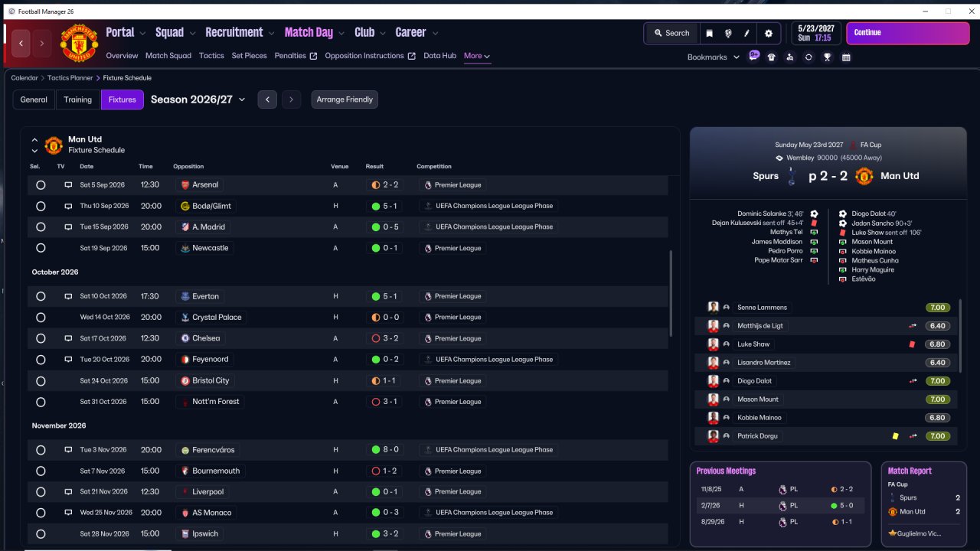Select the Everton fixture radio button
The image size is (980, 551).
tap(41, 296)
